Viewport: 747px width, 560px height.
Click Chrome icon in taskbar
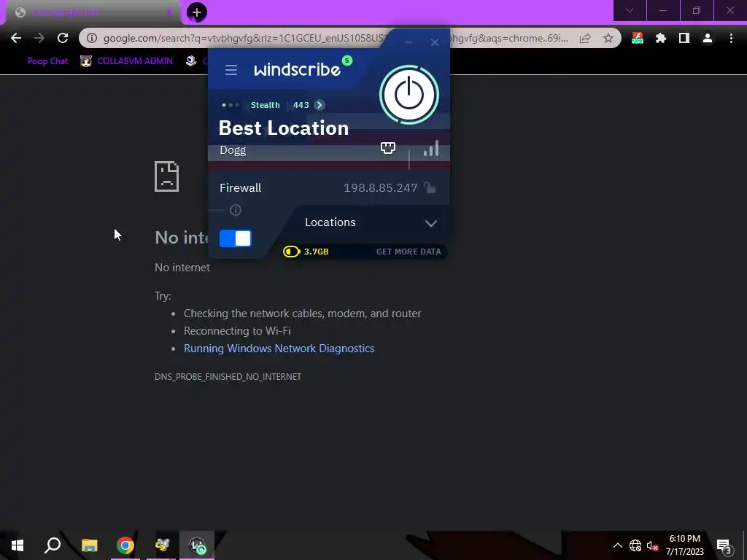(125, 545)
